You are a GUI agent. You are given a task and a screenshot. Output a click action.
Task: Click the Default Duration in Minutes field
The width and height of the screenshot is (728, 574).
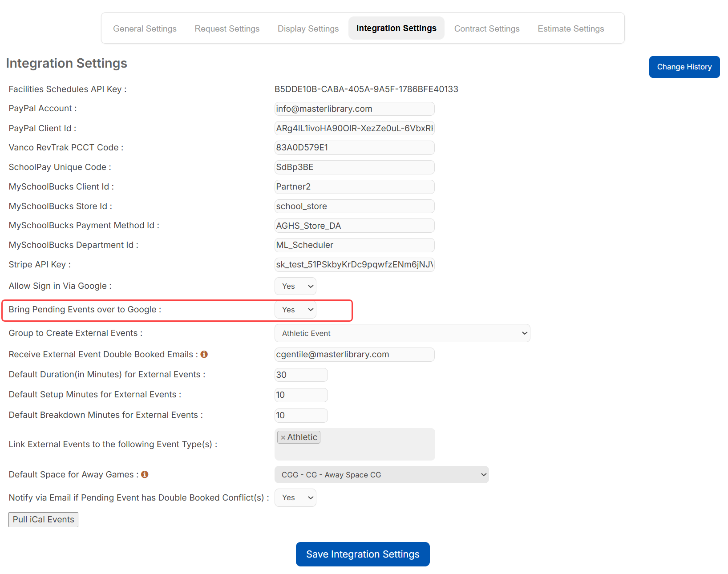click(x=301, y=375)
